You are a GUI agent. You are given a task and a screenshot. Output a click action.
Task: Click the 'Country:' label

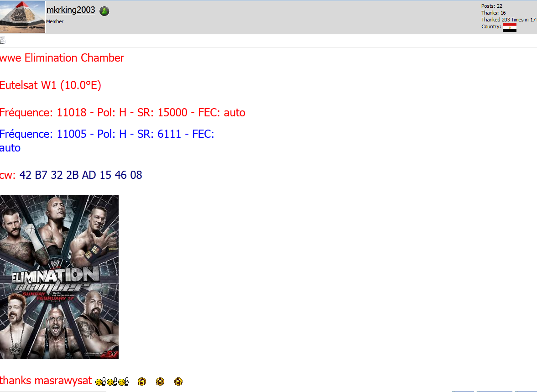click(491, 26)
